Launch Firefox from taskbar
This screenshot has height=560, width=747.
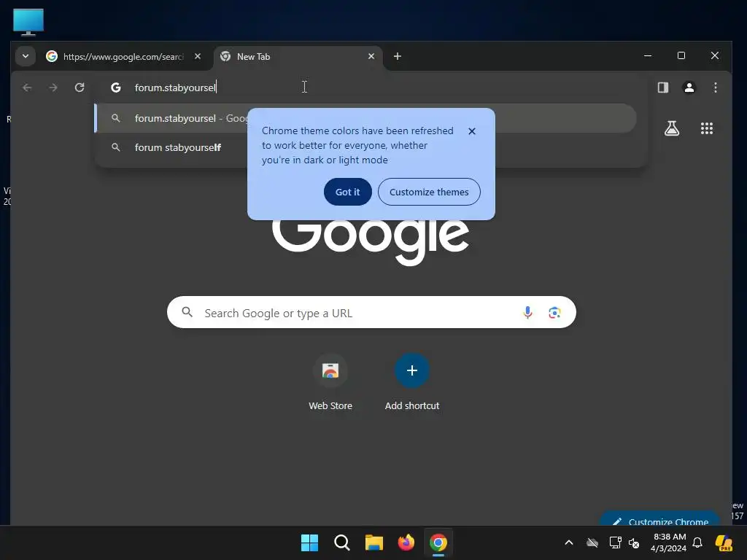point(406,542)
